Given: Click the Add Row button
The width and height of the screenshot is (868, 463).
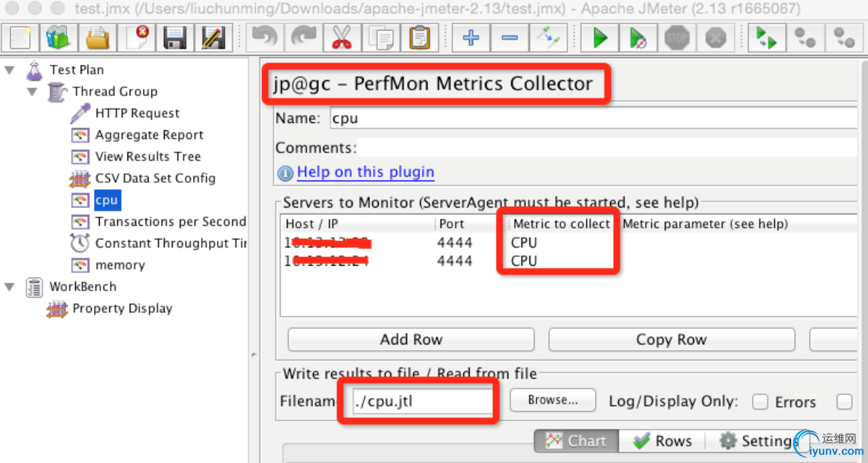Looking at the screenshot, I should [411, 339].
